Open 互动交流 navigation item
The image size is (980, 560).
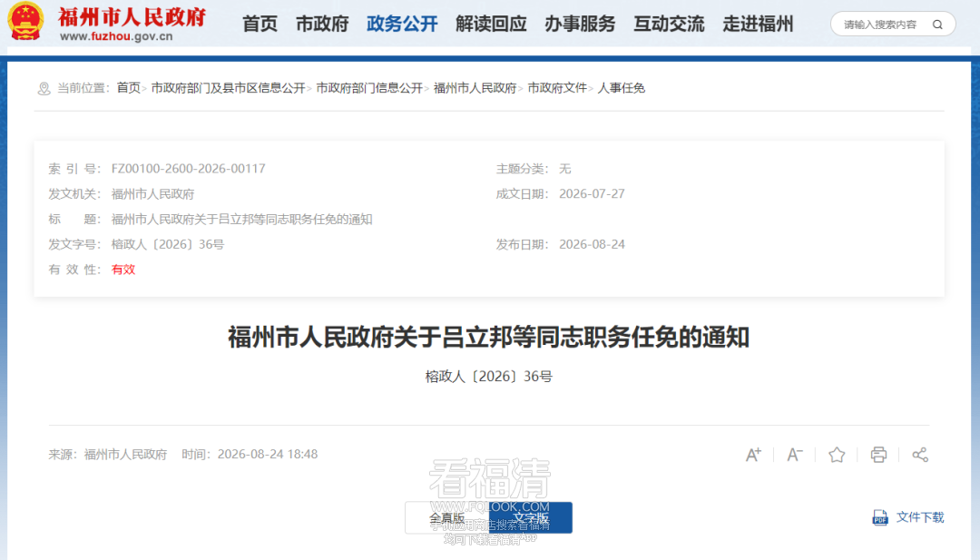[x=669, y=25]
